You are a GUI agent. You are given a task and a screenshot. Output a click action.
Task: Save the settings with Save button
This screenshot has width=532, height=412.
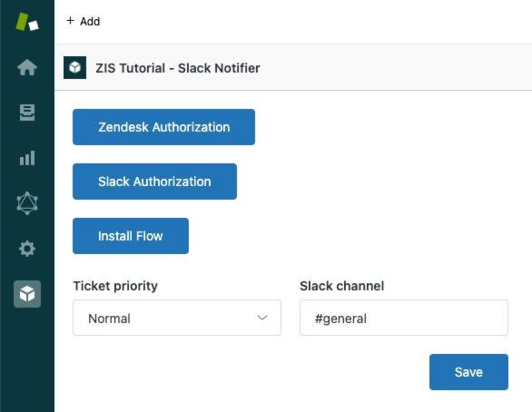click(468, 372)
